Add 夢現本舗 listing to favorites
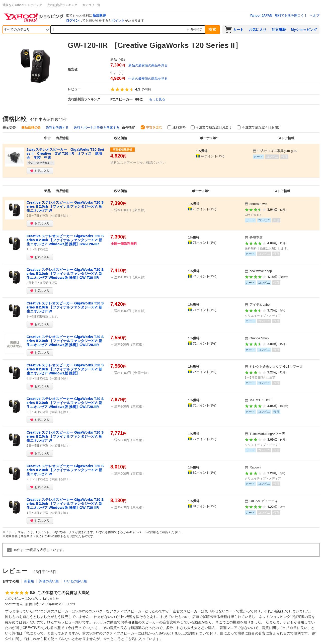The width and height of the screenshot is (322, 644). (40, 257)
